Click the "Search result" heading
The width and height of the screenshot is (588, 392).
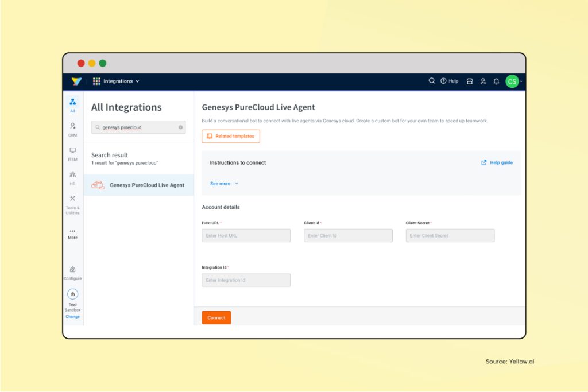(110, 155)
